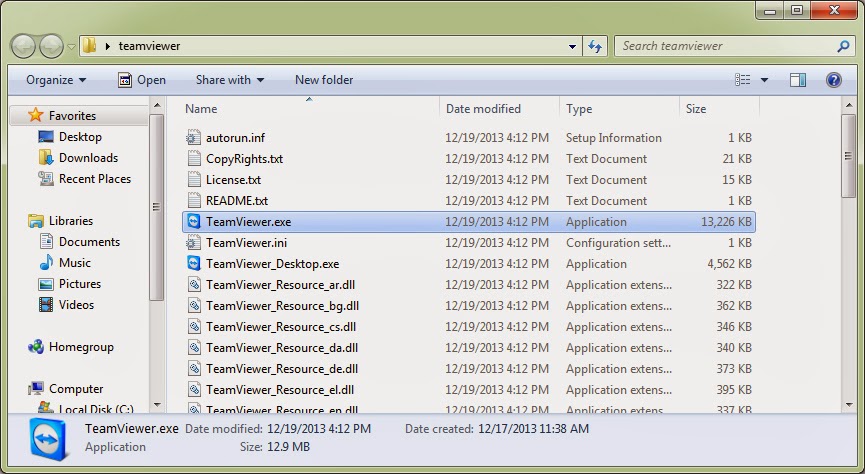Image resolution: width=865 pixels, height=474 pixels.
Task: Select the TeamViewer_Resource_ar.dll file icon
Action: point(194,284)
